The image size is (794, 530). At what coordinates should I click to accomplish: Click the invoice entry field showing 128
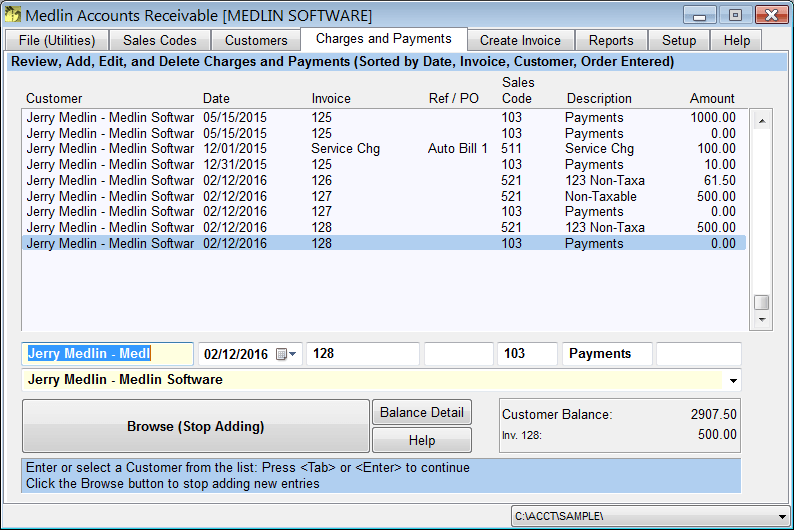[x=363, y=354]
